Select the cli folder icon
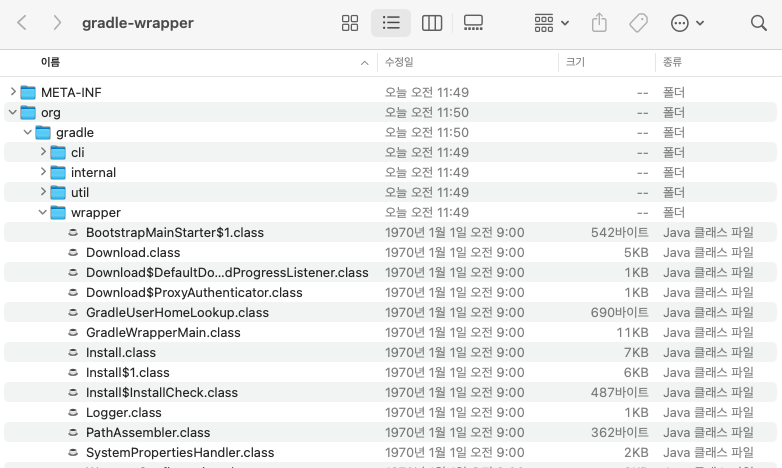Screen dimensions: 782x468 click(58, 152)
